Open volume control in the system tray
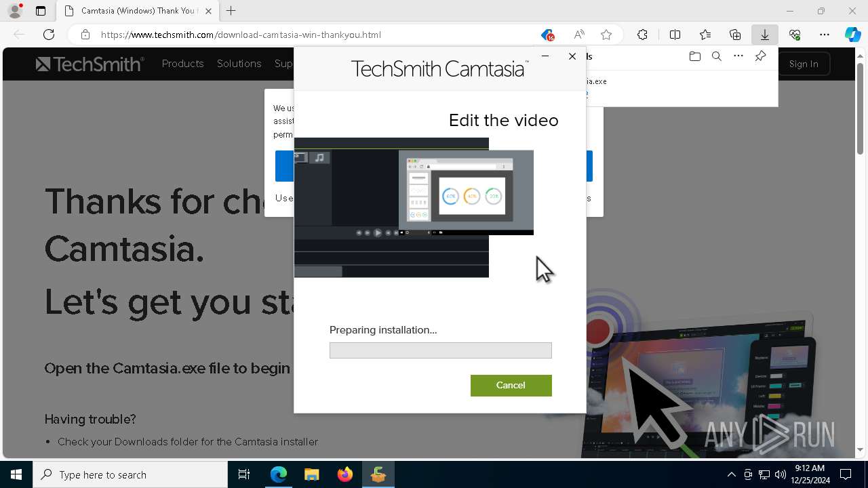The height and width of the screenshot is (488, 868). [x=780, y=474]
